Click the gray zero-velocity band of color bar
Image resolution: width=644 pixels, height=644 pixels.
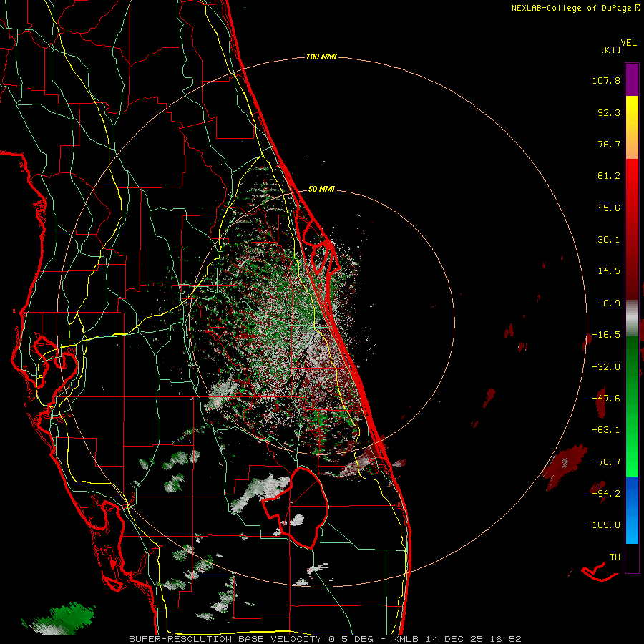(x=632, y=317)
